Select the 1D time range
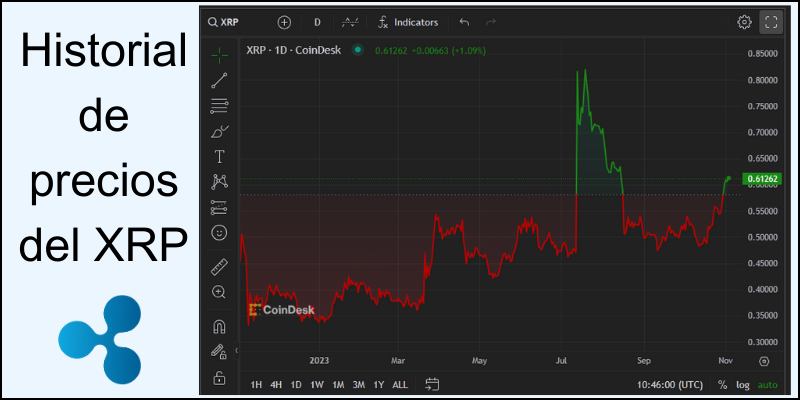The height and width of the screenshot is (400, 800). [296, 385]
